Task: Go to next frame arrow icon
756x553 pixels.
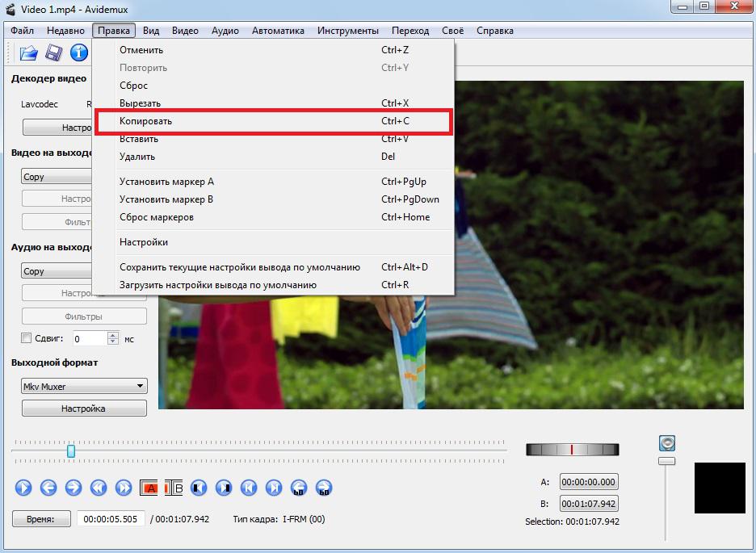Action: (x=73, y=488)
